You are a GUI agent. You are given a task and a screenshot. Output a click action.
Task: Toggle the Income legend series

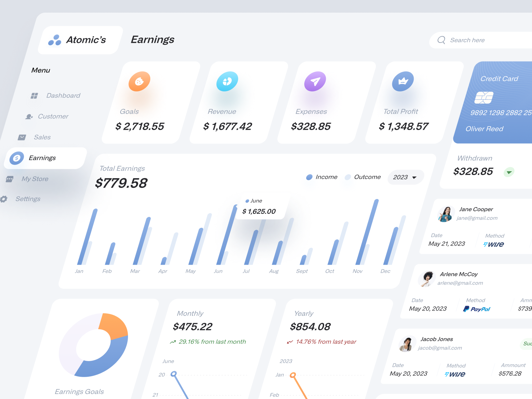[322, 177]
